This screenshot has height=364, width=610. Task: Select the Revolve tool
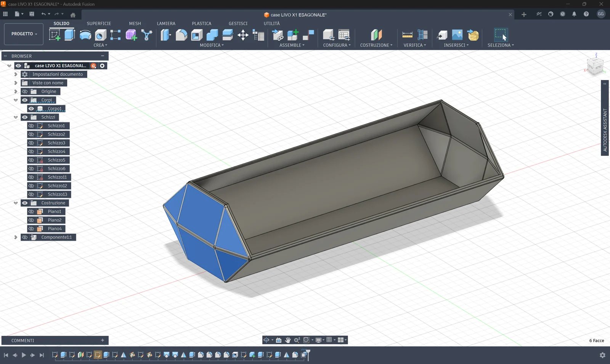coord(85,35)
